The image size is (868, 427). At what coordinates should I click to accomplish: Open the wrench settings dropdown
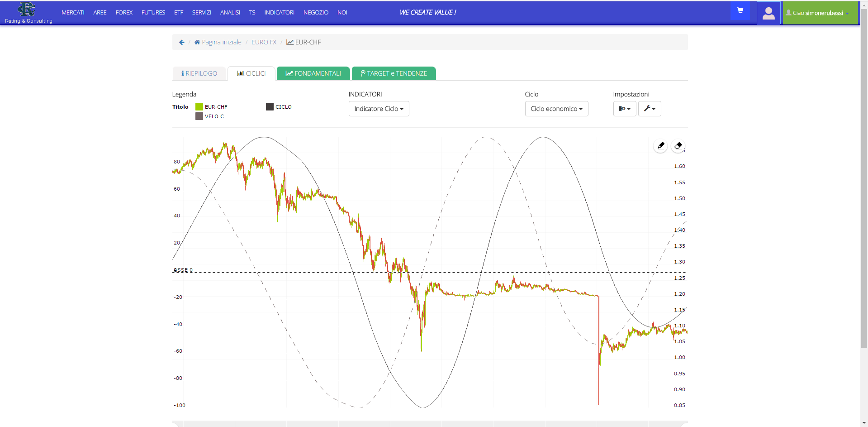point(649,109)
